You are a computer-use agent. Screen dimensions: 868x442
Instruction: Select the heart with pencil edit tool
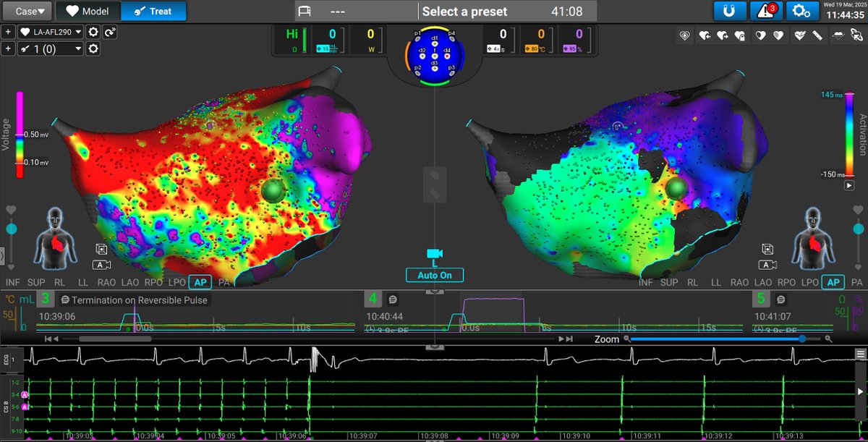[799, 35]
